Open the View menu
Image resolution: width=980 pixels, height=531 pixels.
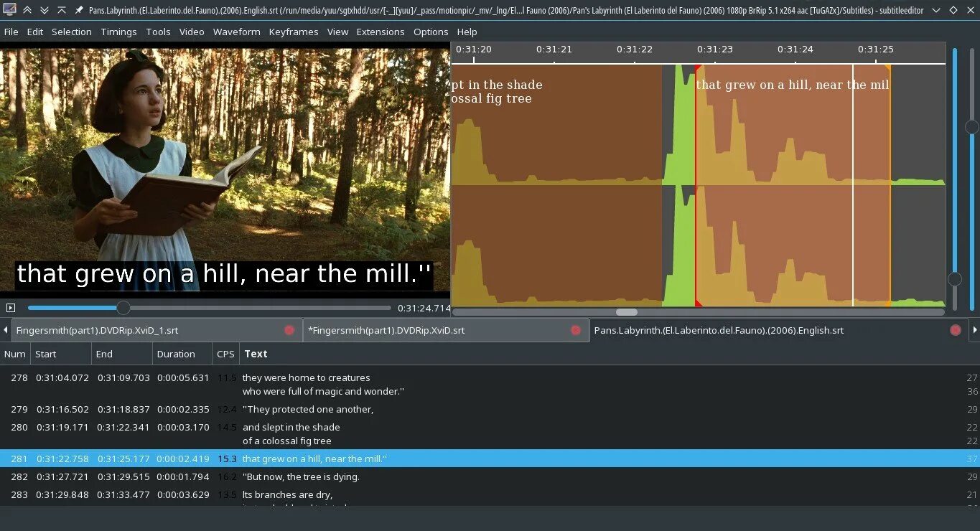tap(337, 32)
